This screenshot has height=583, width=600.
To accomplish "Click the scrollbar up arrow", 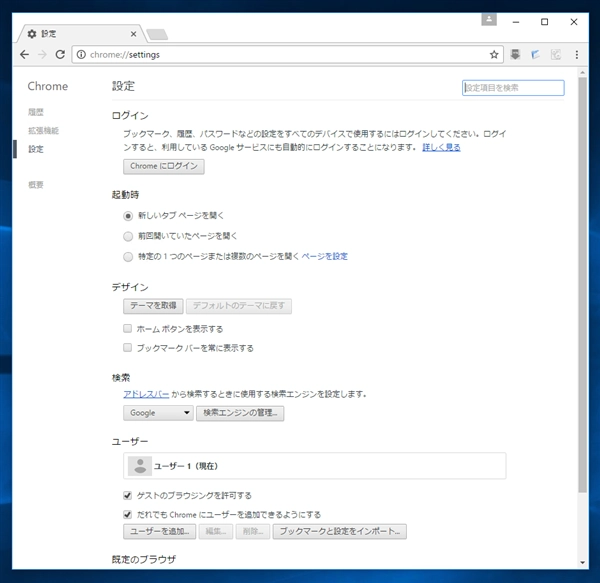I will (x=582, y=72).
